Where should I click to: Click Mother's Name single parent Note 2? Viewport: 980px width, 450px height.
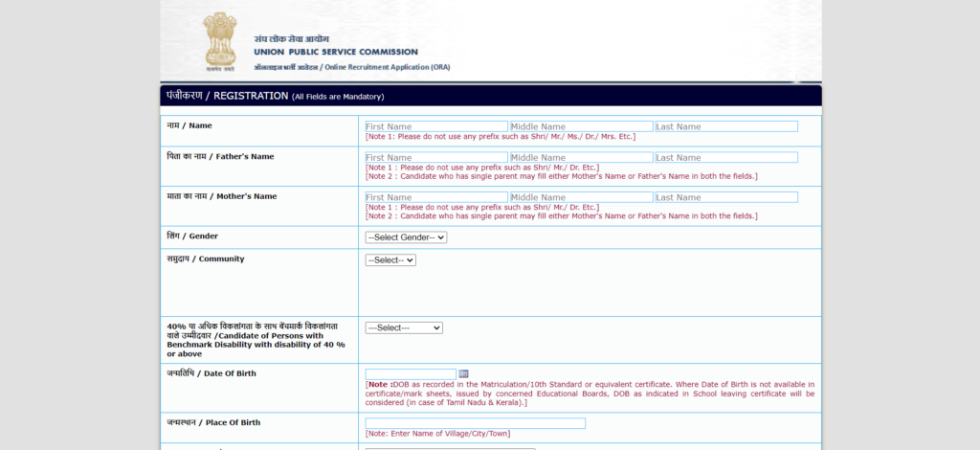point(561,216)
